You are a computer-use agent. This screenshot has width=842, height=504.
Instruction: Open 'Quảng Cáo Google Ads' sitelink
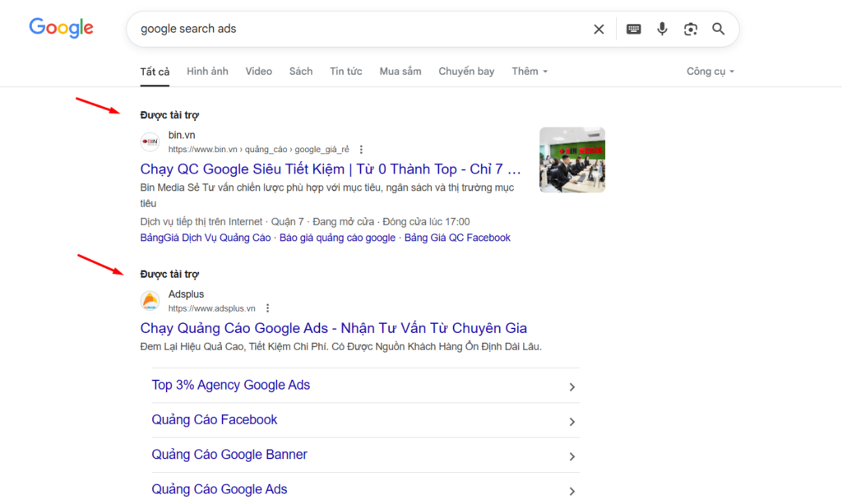point(219,489)
